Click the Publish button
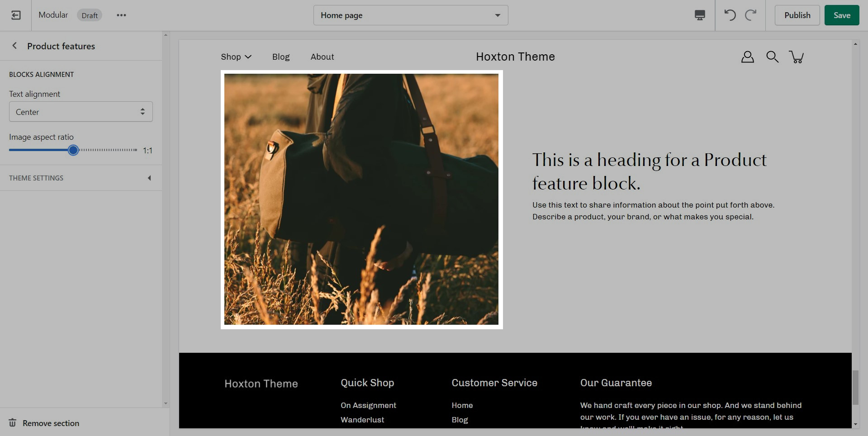The width and height of the screenshot is (868, 436). (797, 15)
